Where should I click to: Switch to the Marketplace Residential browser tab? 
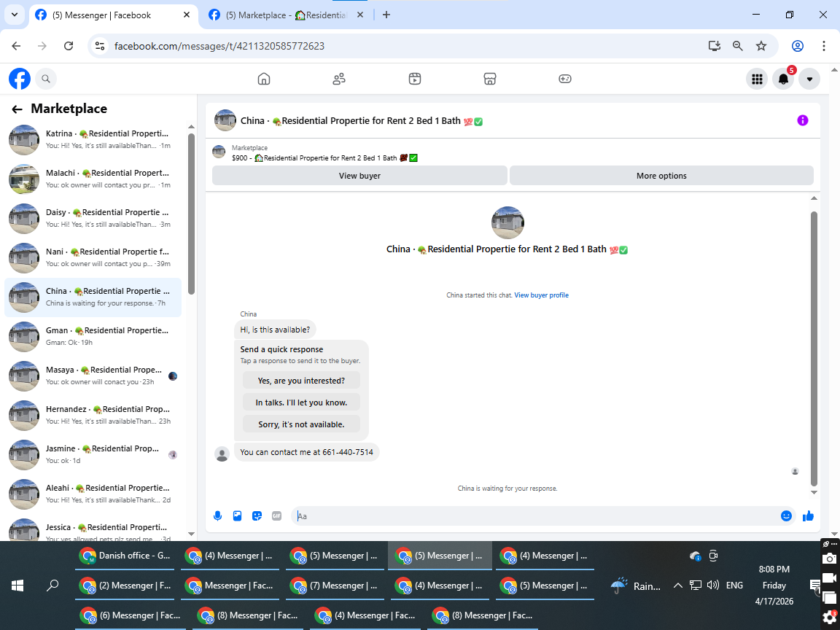coord(287,15)
